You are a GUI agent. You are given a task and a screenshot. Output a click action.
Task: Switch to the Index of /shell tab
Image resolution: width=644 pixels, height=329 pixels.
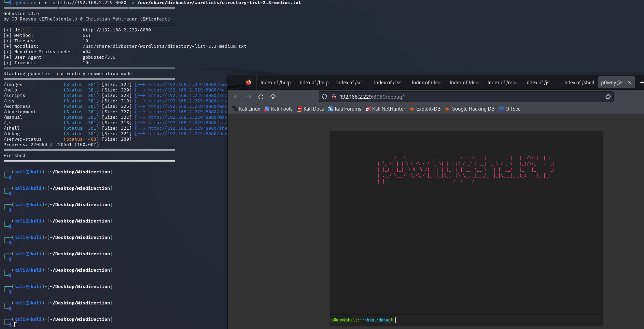[x=579, y=83]
